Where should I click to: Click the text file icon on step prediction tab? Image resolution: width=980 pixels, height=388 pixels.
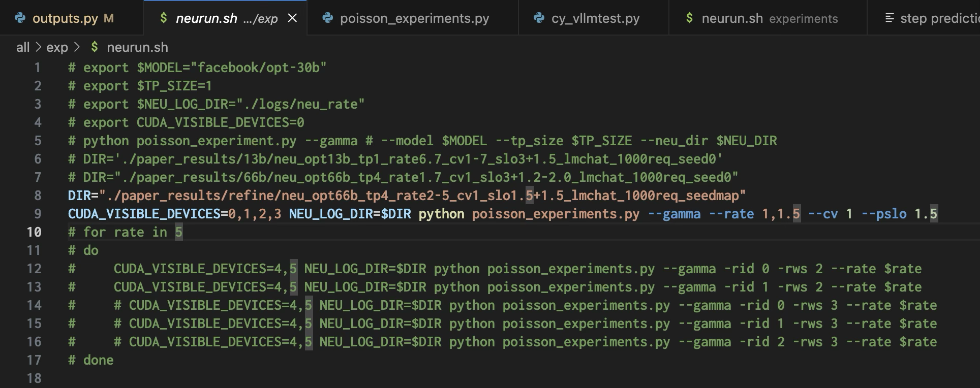(889, 18)
